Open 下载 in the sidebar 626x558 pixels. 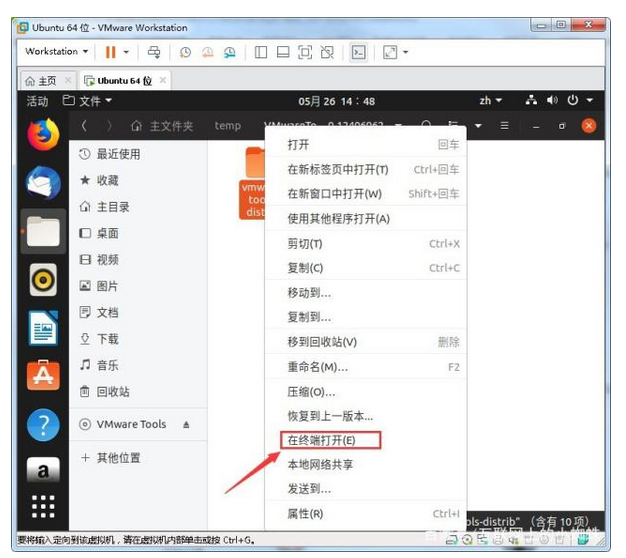(x=138, y=339)
